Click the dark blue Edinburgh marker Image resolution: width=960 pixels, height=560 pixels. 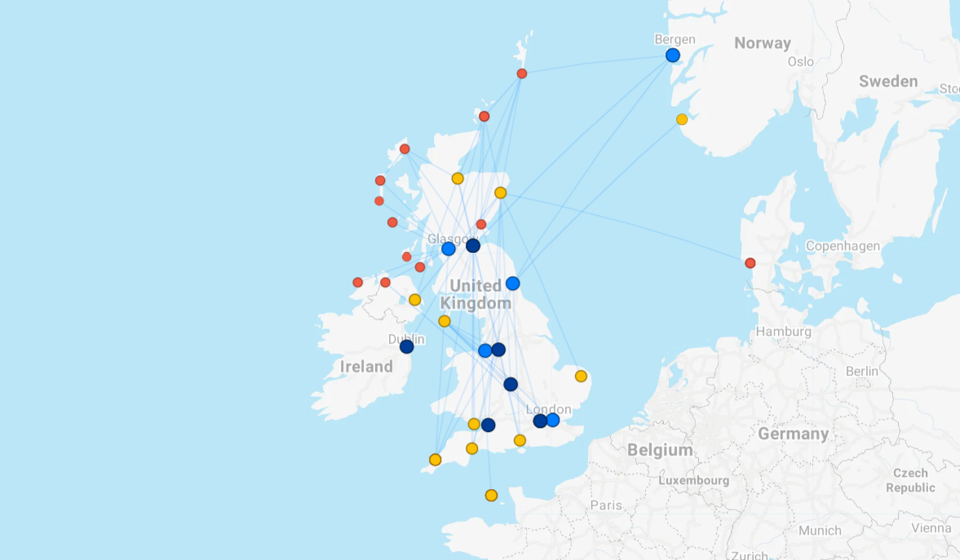point(473,245)
